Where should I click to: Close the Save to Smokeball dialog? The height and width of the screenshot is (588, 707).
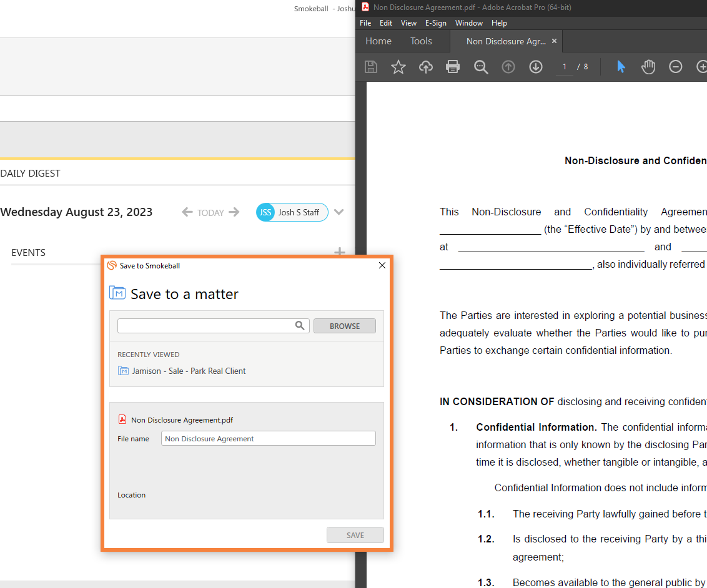(382, 265)
